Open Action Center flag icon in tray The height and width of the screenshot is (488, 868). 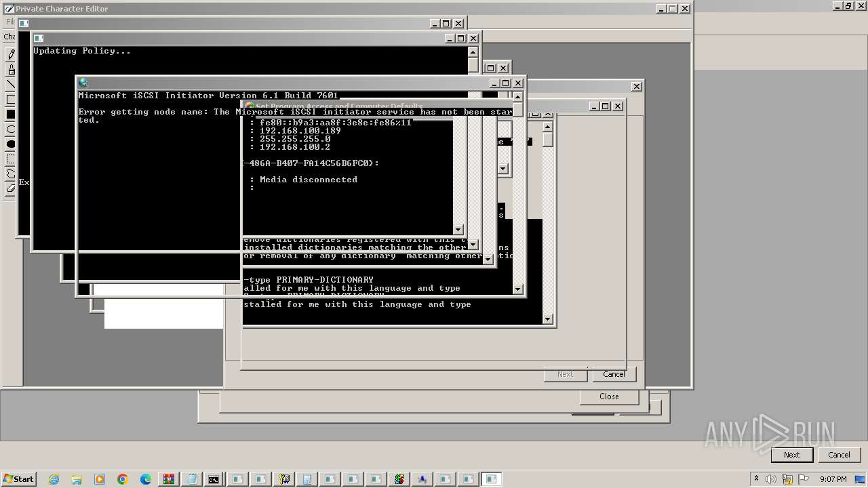[804, 479]
